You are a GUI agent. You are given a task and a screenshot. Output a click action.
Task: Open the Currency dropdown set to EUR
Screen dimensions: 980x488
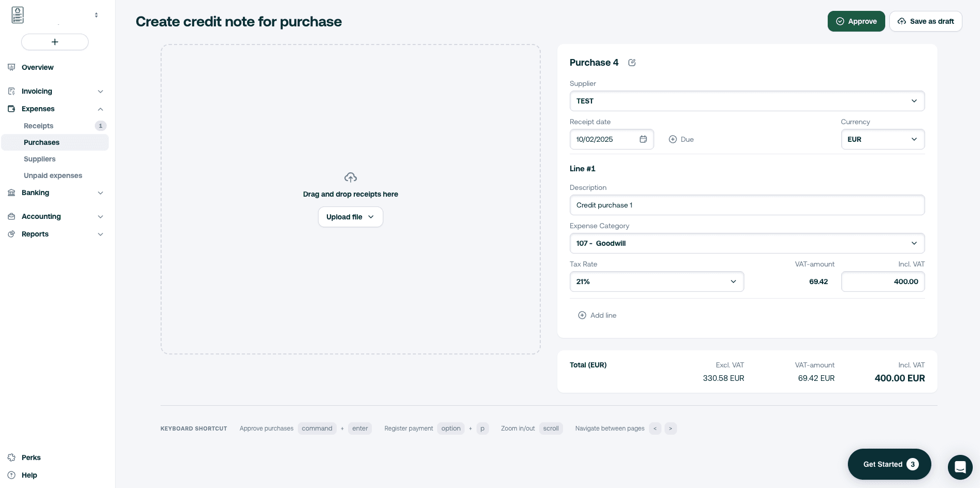pos(914,139)
